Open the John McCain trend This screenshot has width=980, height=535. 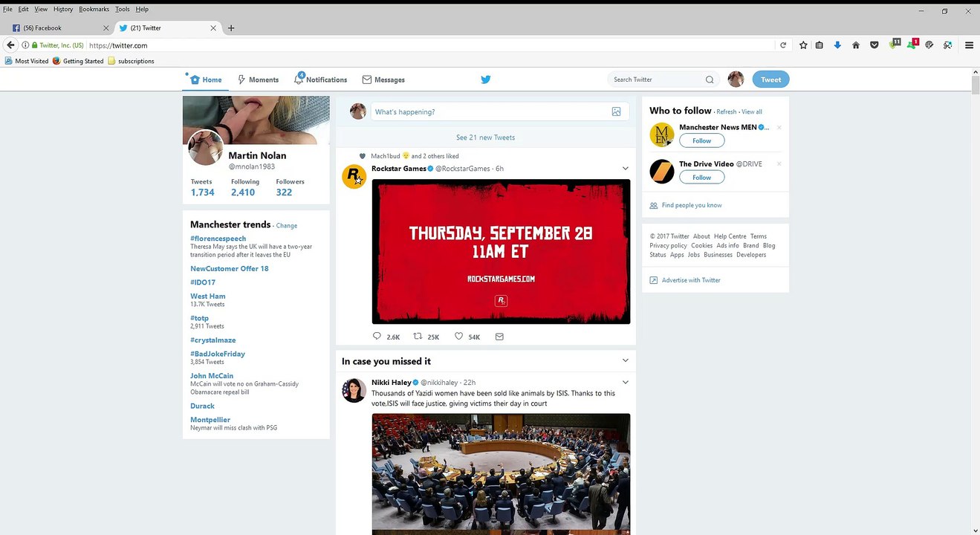(x=212, y=376)
